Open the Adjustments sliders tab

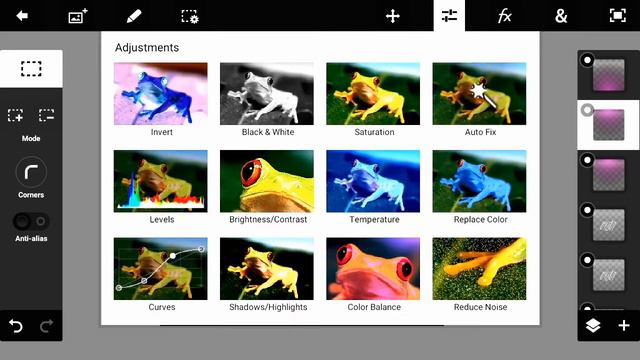pos(449,16)
